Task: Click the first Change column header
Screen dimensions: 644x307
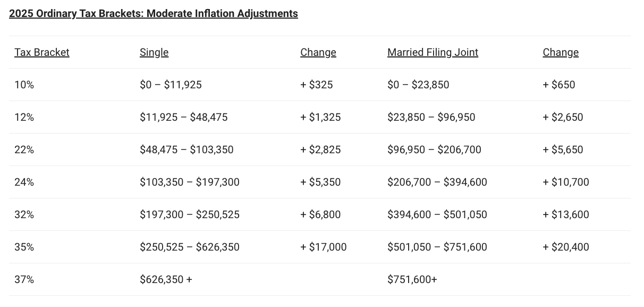Action: point(318,52)
